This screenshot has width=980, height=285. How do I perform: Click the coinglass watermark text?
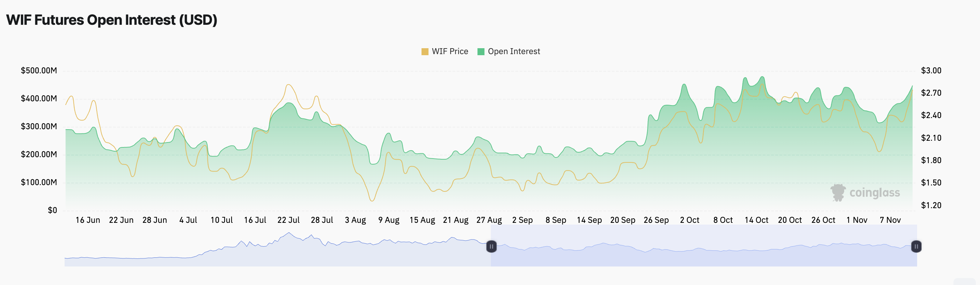point(875,193)
